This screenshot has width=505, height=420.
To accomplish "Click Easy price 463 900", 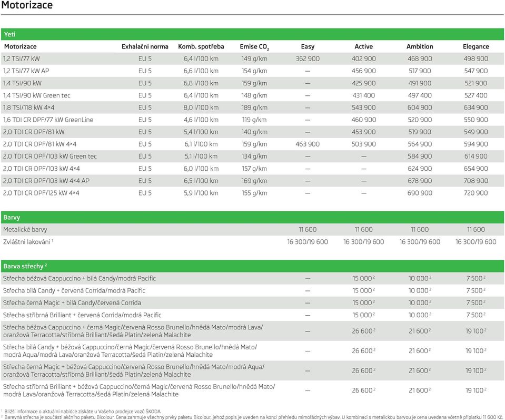I will 308,144.
